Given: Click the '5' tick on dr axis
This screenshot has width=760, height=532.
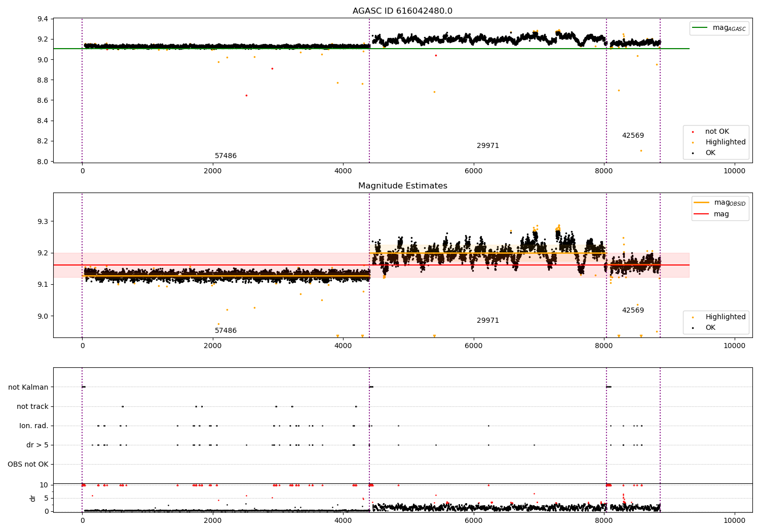Looking at the screenshot, I should 46,499.
